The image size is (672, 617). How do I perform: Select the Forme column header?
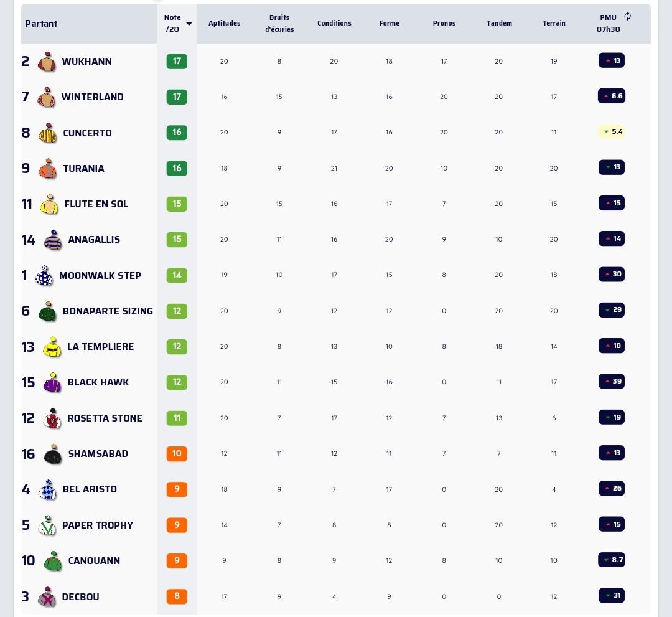389,23
